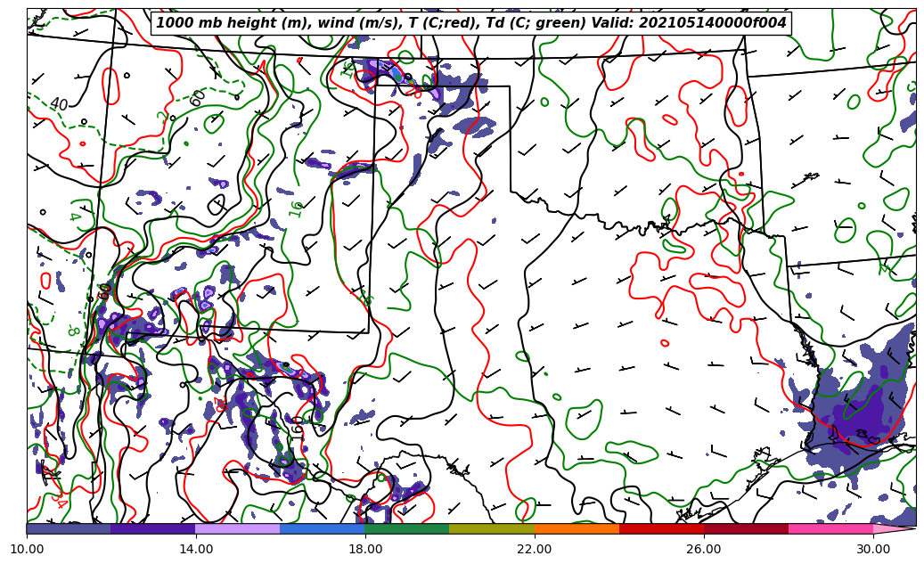Click the 14.00 colorbar tick label
Image resolution: width=924 pixels, height=564 pixels.
click(x=196, y=549)
